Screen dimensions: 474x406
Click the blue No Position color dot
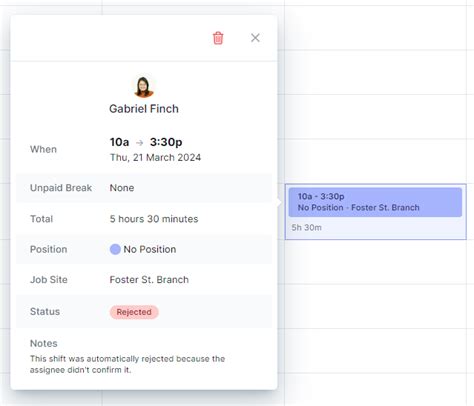pos(115,249)
